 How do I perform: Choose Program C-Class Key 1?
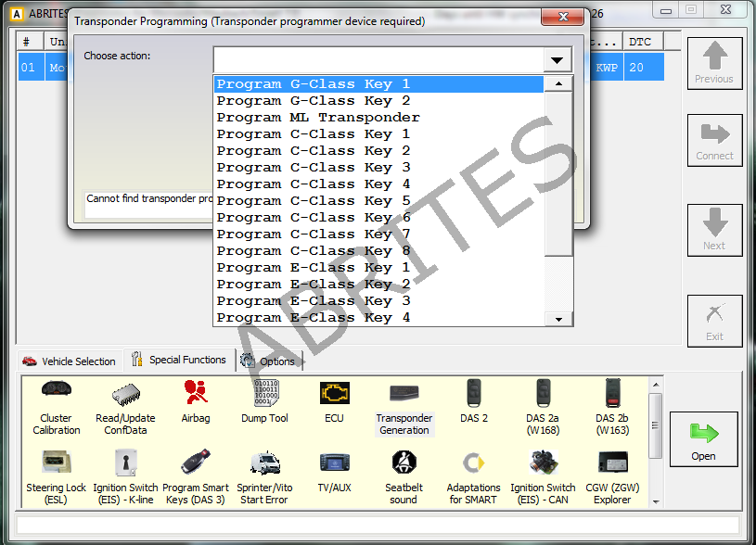point(379,134)
